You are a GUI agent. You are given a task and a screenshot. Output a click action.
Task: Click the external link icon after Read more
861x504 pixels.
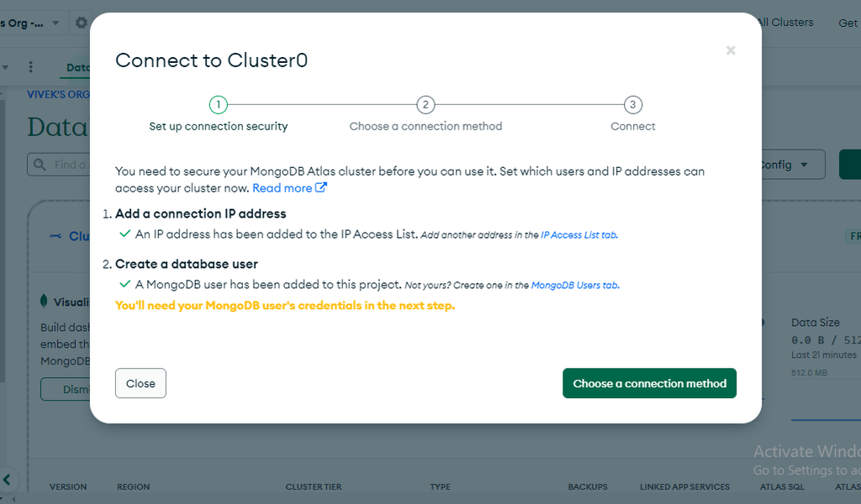tap(321, 187)
